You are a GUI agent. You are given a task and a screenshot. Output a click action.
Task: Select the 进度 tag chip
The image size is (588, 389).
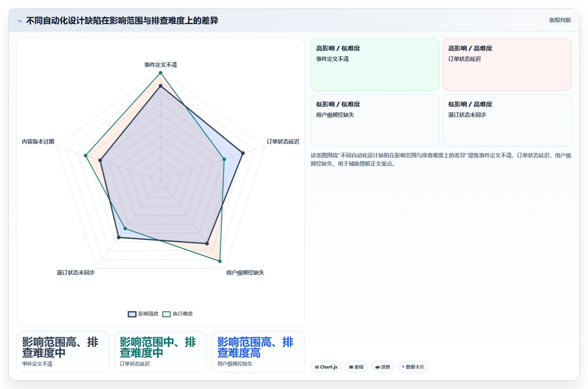tap(383, 367)
